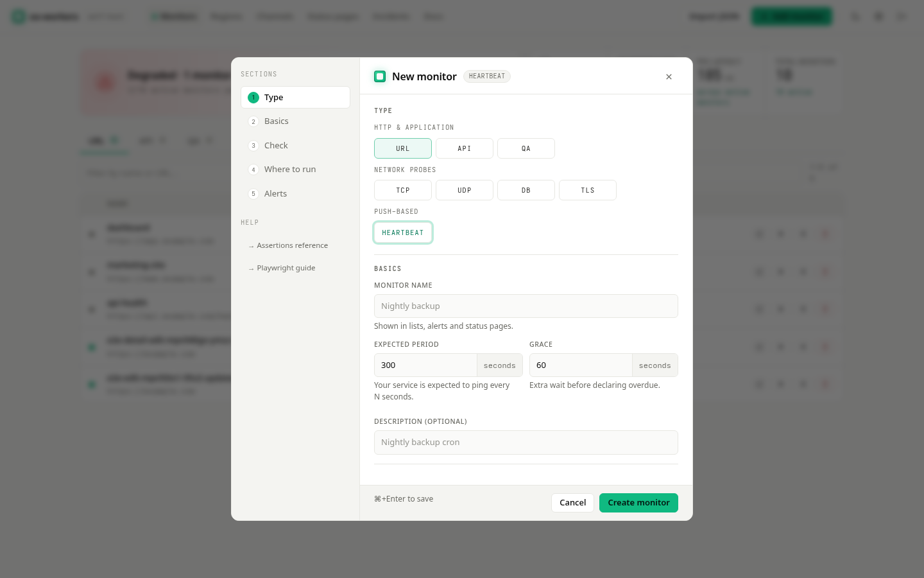Click the "HELP" sidebar heading
Screen dimensions: 924x578
(250, 223)
